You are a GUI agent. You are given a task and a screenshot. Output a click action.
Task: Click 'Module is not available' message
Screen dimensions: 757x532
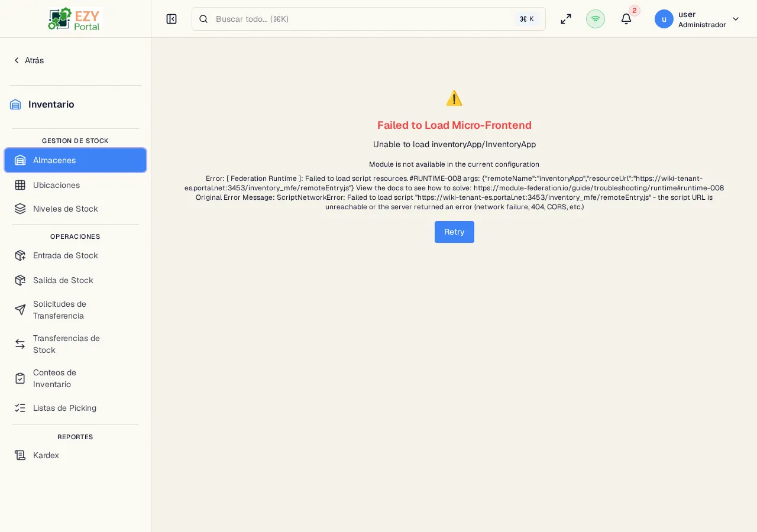click(454, 164)
